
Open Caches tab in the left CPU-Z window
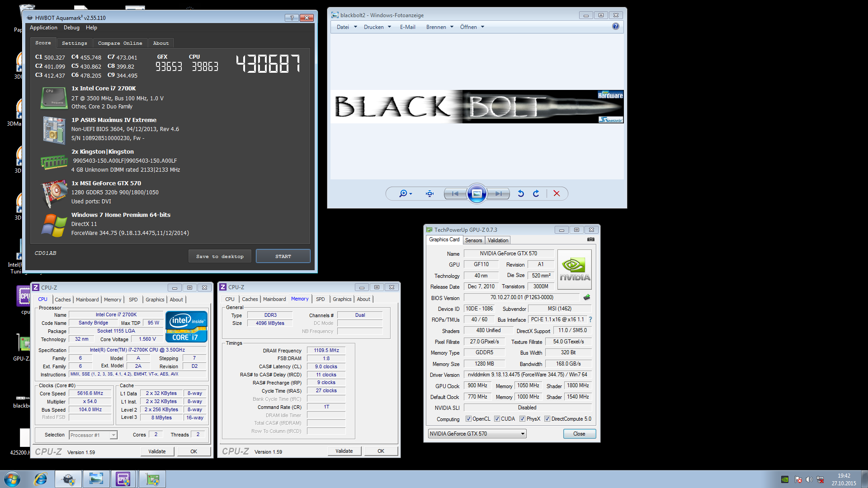click(x=63, y=299)
